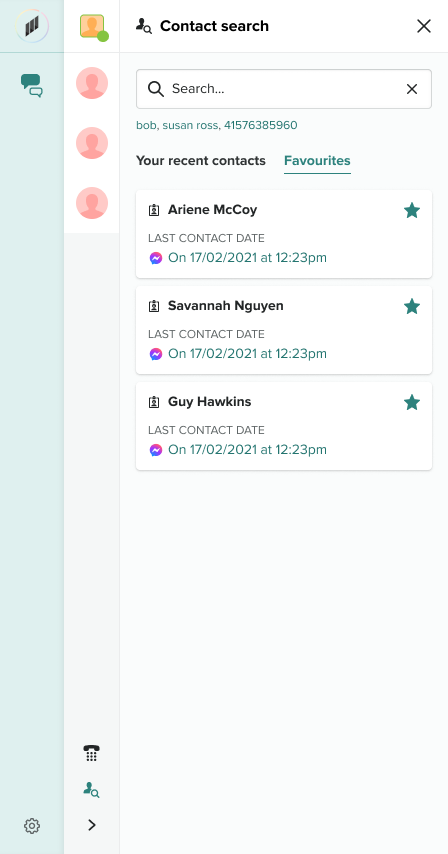Click the search suggestions hint text
Viewport: 448px width, 854px height.
217,125
